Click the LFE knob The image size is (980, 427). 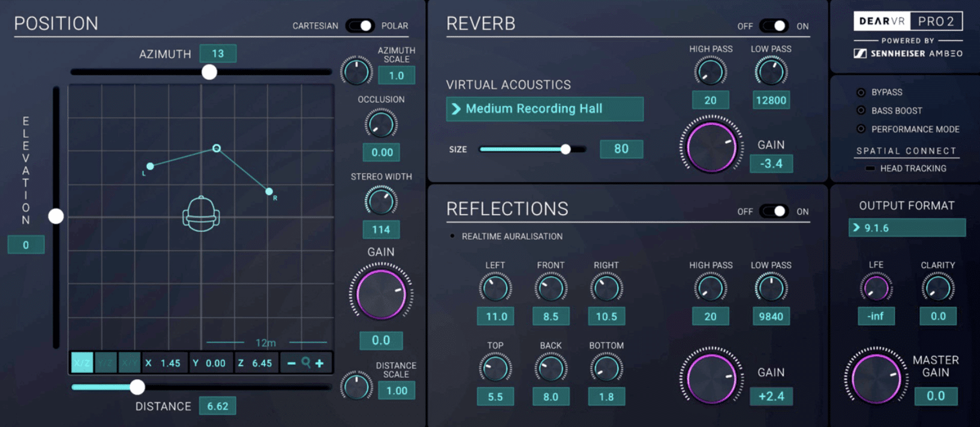(876, 288)
